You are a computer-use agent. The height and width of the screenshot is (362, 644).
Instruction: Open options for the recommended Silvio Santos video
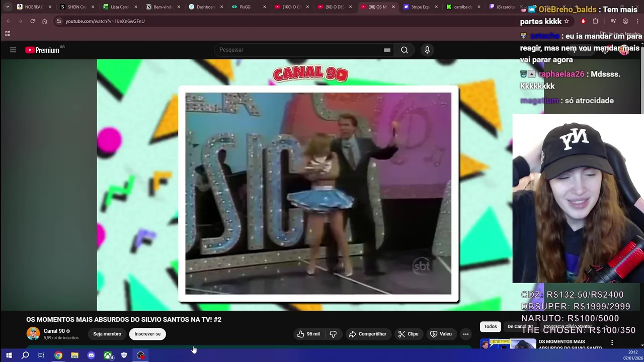click(x=612, y=343)
